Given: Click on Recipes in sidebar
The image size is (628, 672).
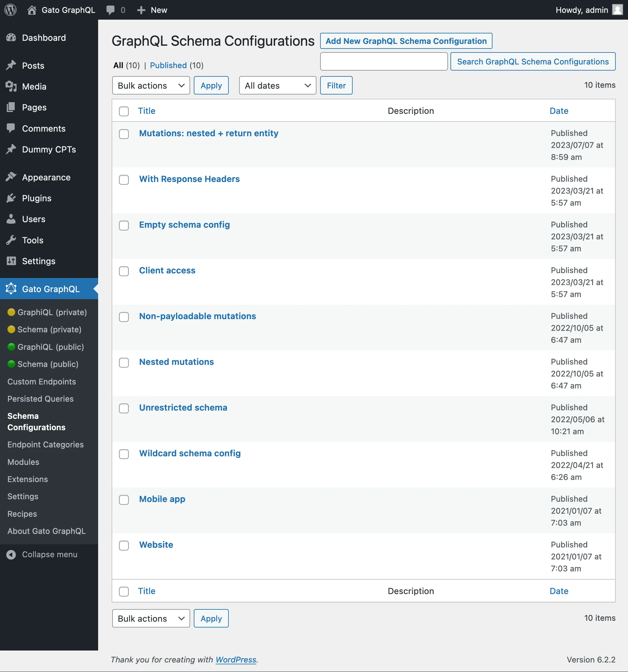Looking at the screenshot, I should [x=22, y=513].
